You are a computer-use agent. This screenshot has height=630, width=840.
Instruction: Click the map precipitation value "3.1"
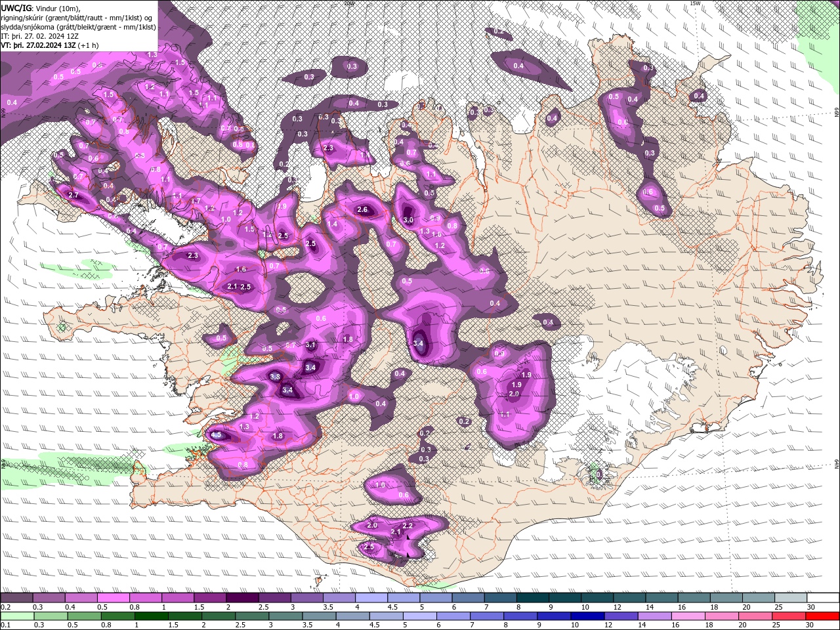click(x=310, y=345)
